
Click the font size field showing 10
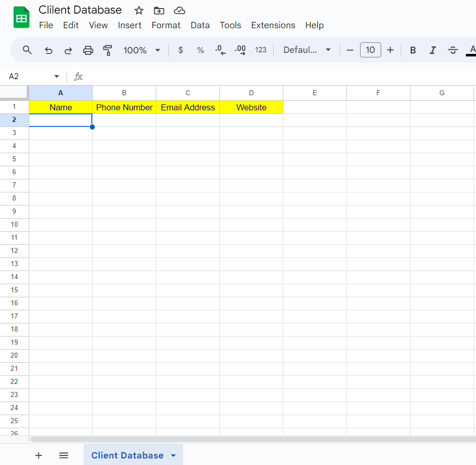[x=370, y=50]
